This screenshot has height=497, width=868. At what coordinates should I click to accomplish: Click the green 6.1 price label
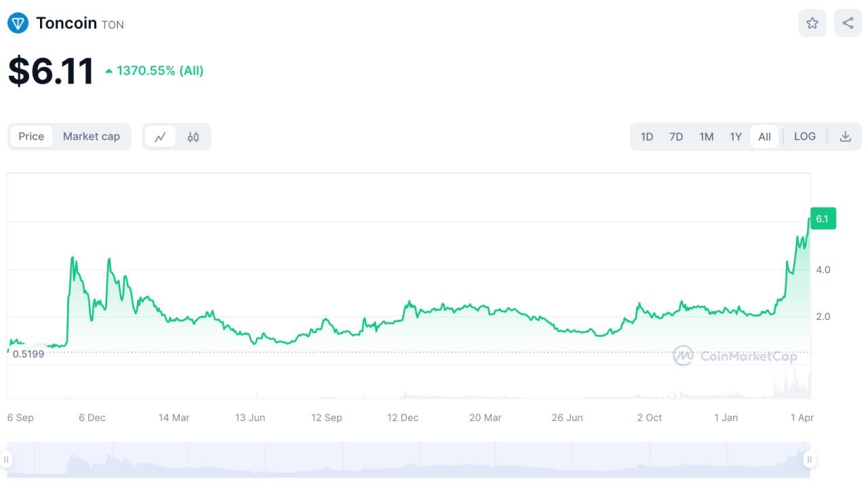click(x=823, y=219)
